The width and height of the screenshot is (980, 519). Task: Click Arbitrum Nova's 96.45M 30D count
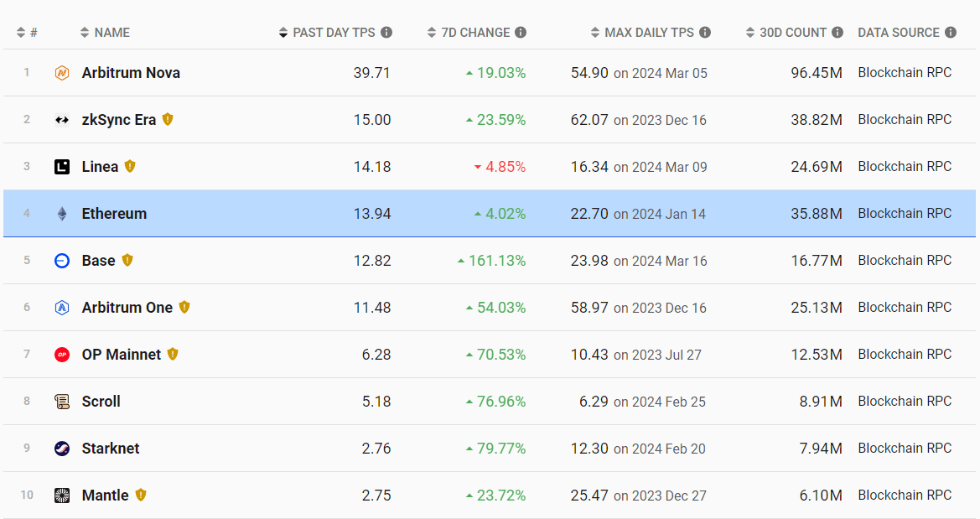tap(817, 73)
